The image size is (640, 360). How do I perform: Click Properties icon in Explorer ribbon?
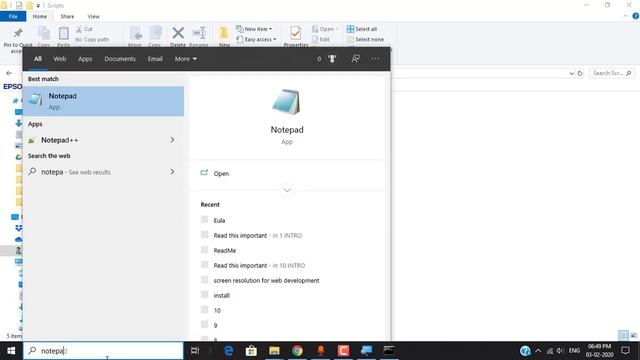(296, 33)
